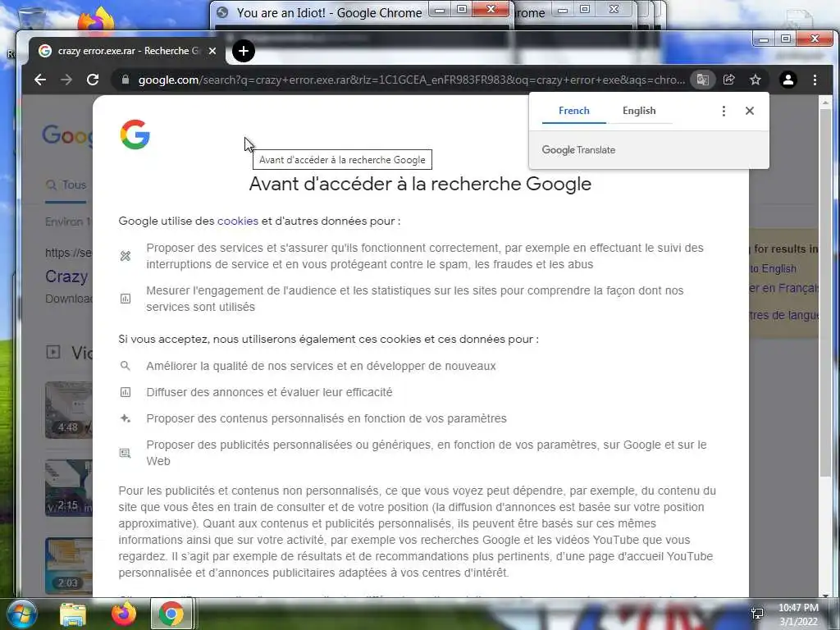Switch translation to the English tab

pos(639,111)
